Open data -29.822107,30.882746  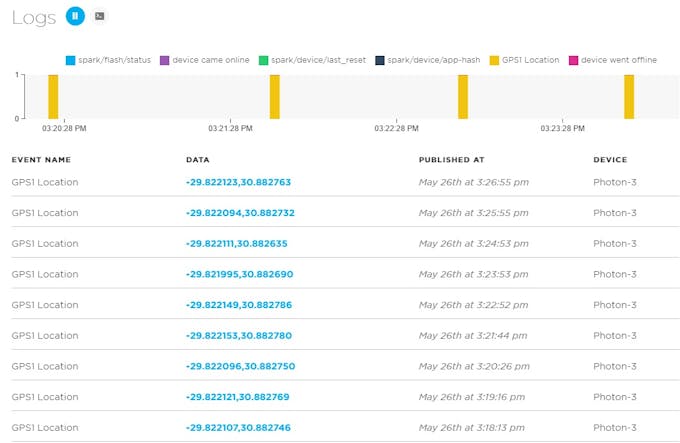click(x=238, y=427)
